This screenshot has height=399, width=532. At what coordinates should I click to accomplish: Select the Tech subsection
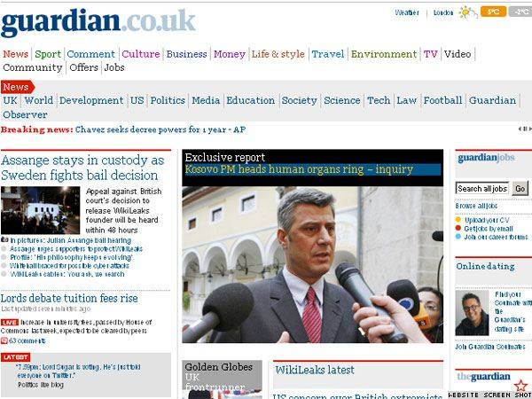(379, 100)
